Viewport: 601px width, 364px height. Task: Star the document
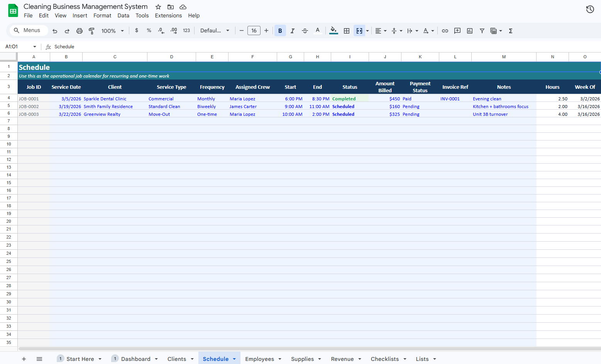click(x=158, y=7)
